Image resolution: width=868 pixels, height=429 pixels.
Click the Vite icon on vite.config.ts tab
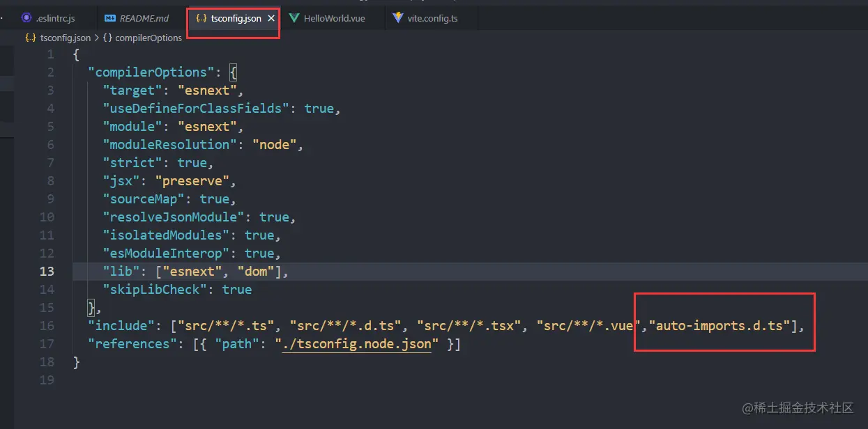[x=398, y=18]
